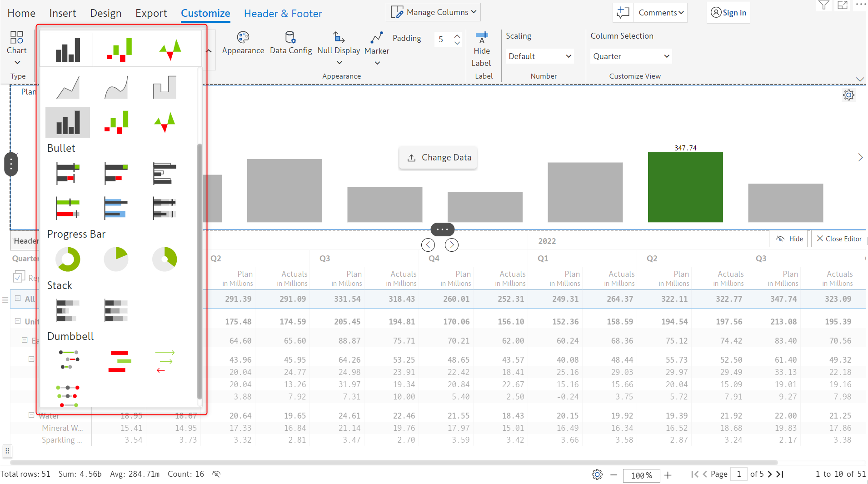
Task: Pick the step area chart icon
Action: [165, 87]
